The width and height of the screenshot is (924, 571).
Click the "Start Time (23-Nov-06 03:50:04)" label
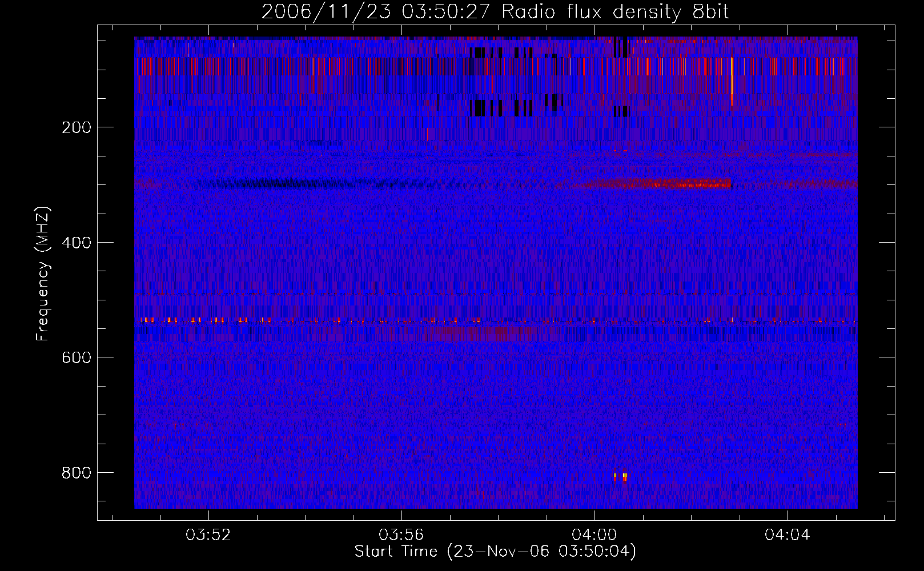click(x=495, y=552)
